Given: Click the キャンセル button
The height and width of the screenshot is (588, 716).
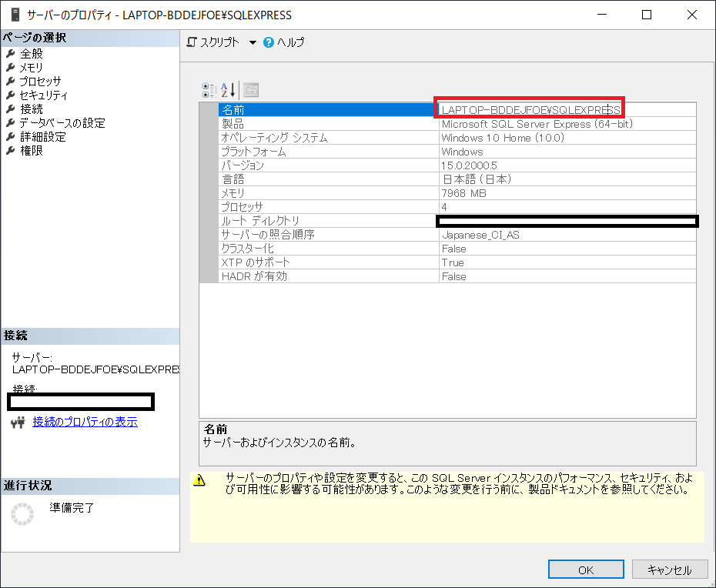Looking at the screenshot, I should tap(670, 570).
